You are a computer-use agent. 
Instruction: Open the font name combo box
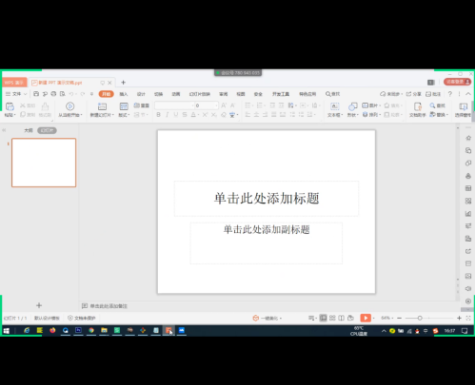point(174,106)
